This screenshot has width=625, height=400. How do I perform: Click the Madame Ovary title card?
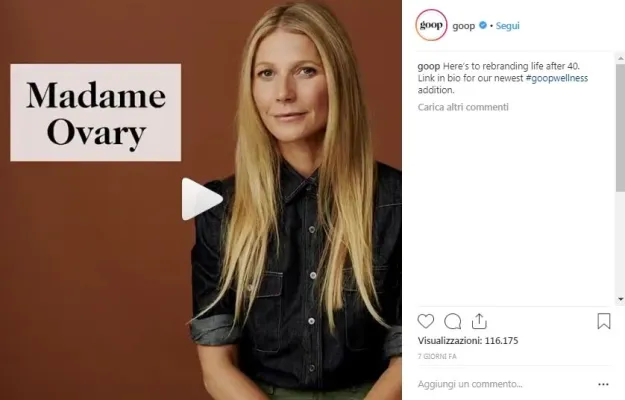pyautogui.click(x=96, y=112)
